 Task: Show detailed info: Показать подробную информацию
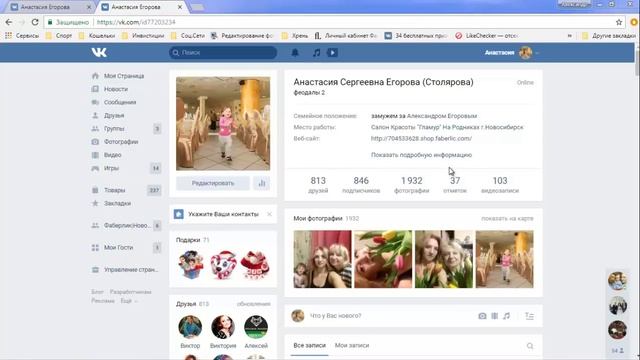421,155
